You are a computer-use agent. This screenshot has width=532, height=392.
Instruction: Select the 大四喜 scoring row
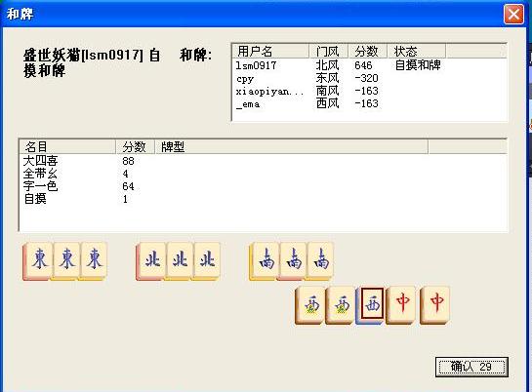263,161
